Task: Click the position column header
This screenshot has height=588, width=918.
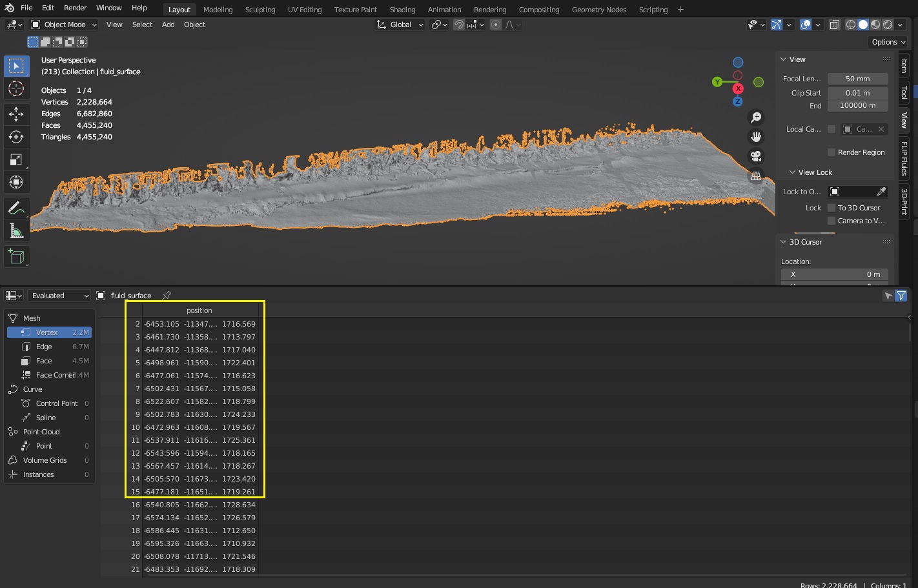Action: [x=199, y=310]
